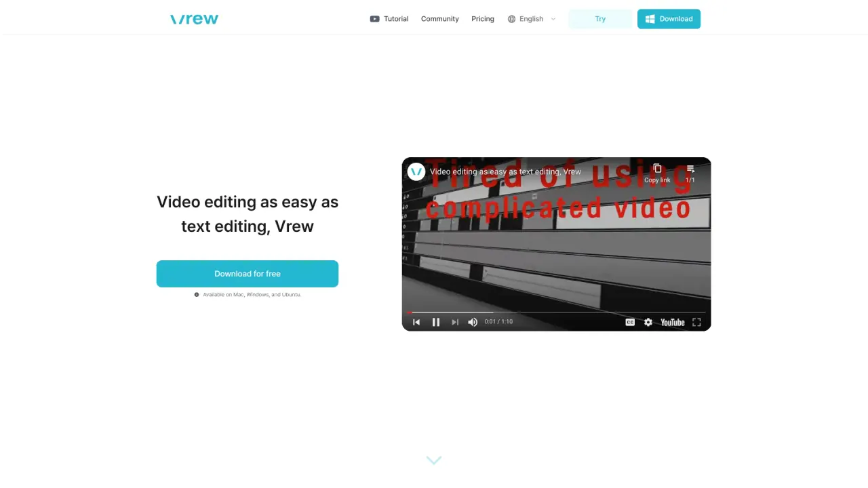
Task: Toggle closed captions on the video
Action: click(x=630, y=323)
